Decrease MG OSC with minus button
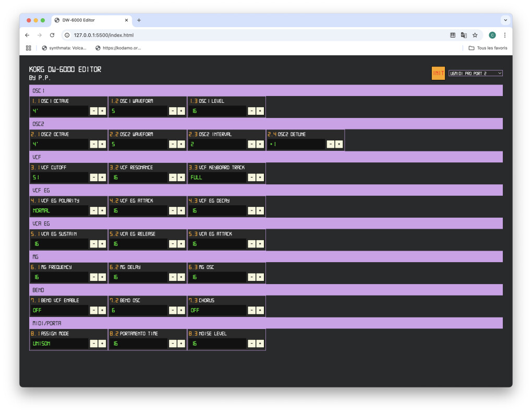 [x=252, y=277]
